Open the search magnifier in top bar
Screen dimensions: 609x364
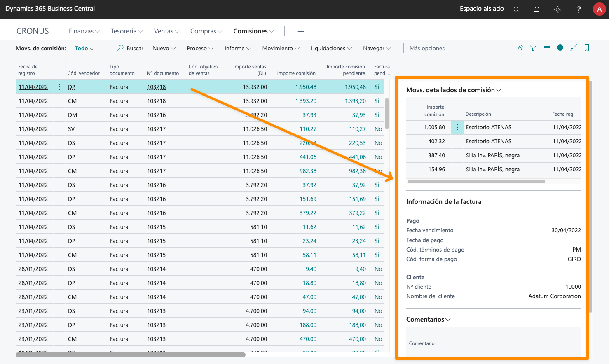tap(516, 9)
